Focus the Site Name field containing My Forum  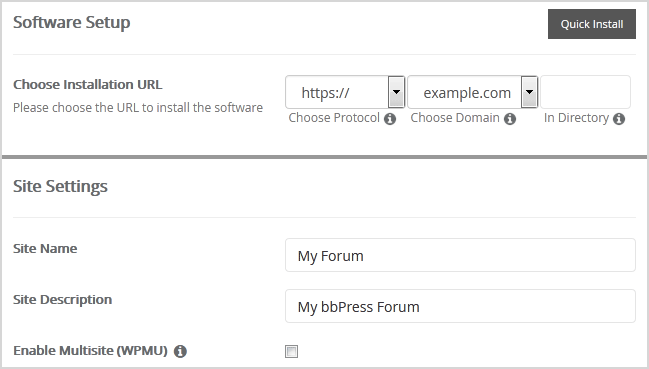point(460,255)
